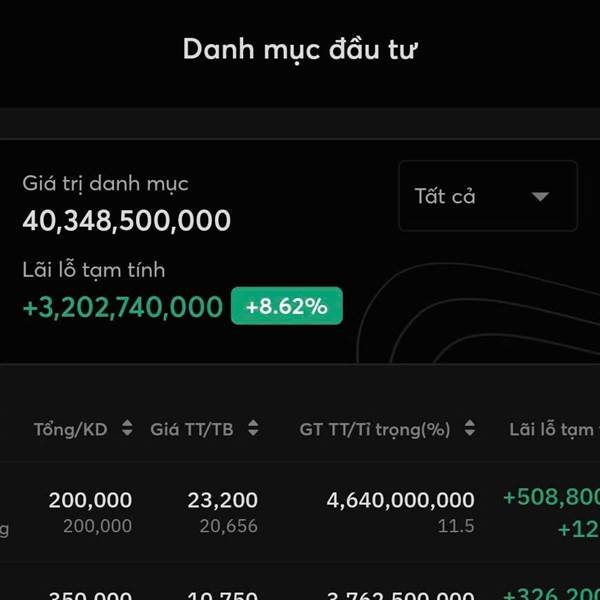Viewport: 600px width, 600px height.
Task: Select the +3,202,740,000 profit figure
Action: tap(123, 307)
